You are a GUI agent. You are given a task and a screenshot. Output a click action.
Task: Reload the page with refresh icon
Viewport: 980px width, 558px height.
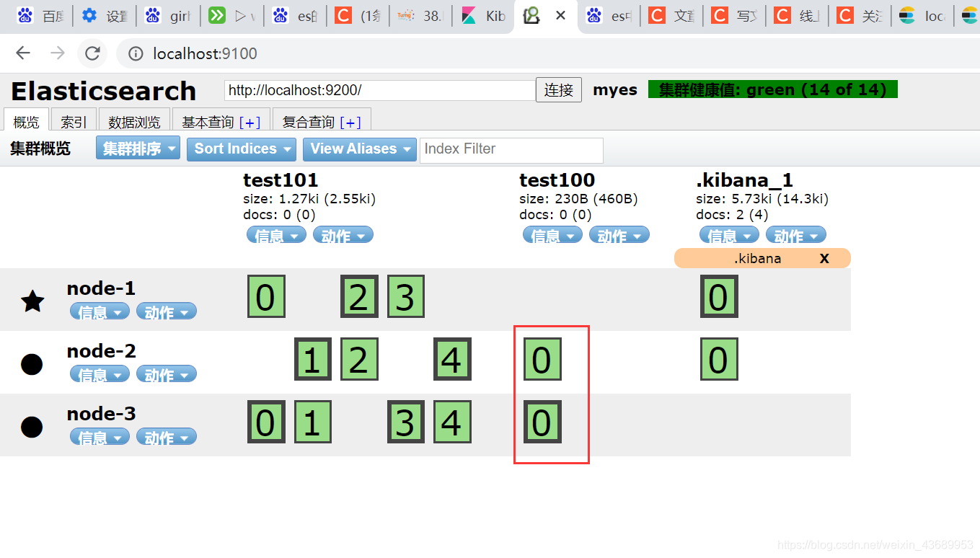(92, 53)
